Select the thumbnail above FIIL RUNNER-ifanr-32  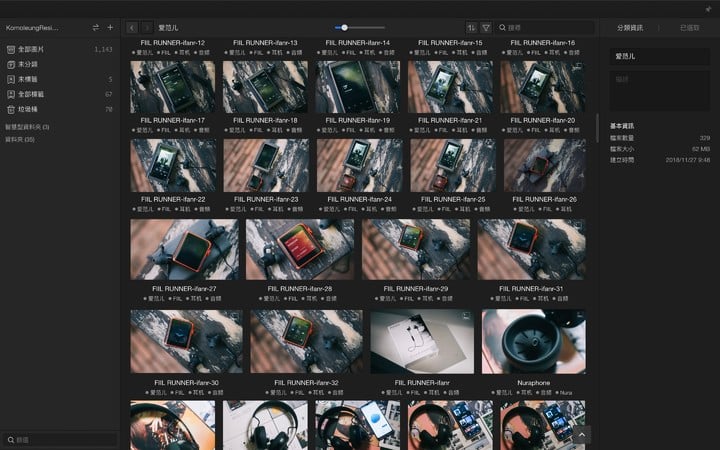tap(306, 342)
